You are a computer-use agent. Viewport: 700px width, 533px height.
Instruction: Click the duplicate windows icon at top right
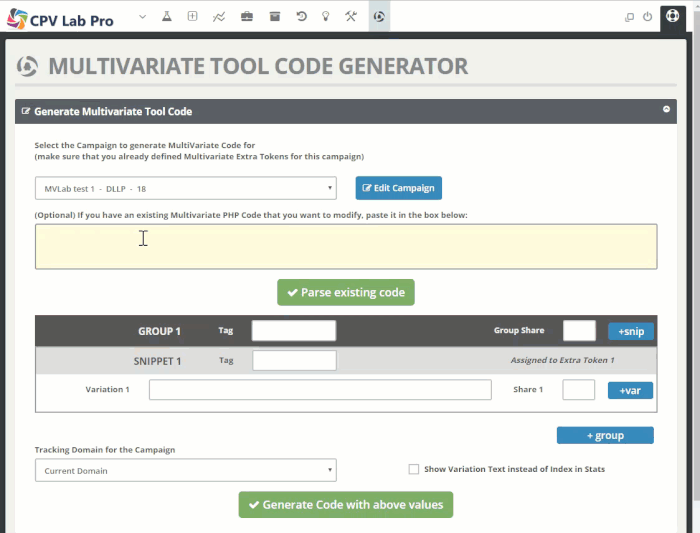click(629, 17)
